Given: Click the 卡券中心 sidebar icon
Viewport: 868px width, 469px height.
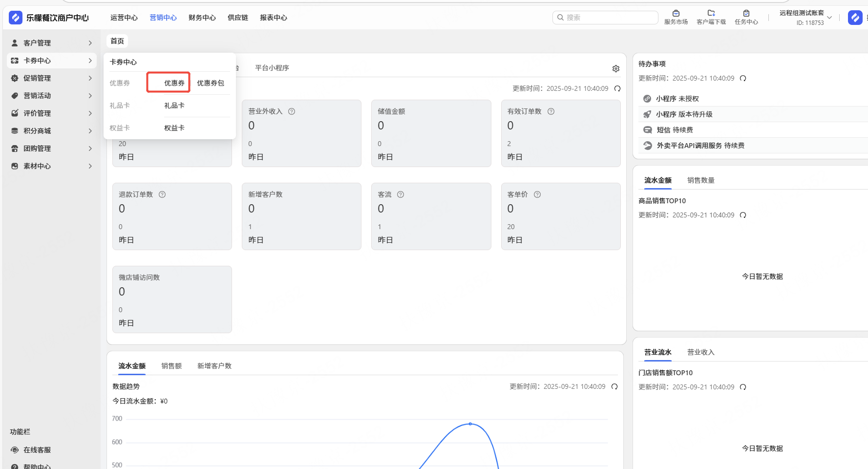Looking at the screenshot, I should pyautogui.click(x=15, y=61).
